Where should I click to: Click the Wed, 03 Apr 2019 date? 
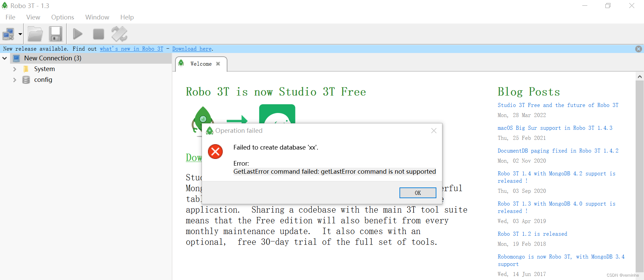522,221
